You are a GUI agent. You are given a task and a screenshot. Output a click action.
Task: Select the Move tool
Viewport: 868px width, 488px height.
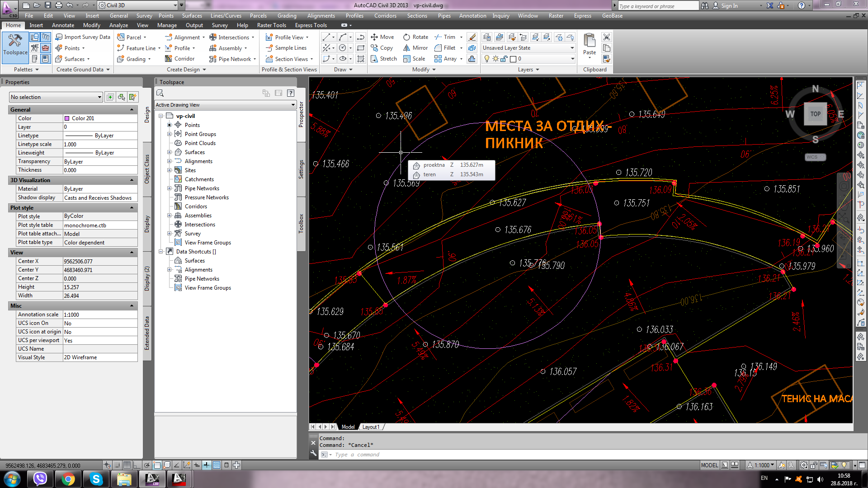382,37
